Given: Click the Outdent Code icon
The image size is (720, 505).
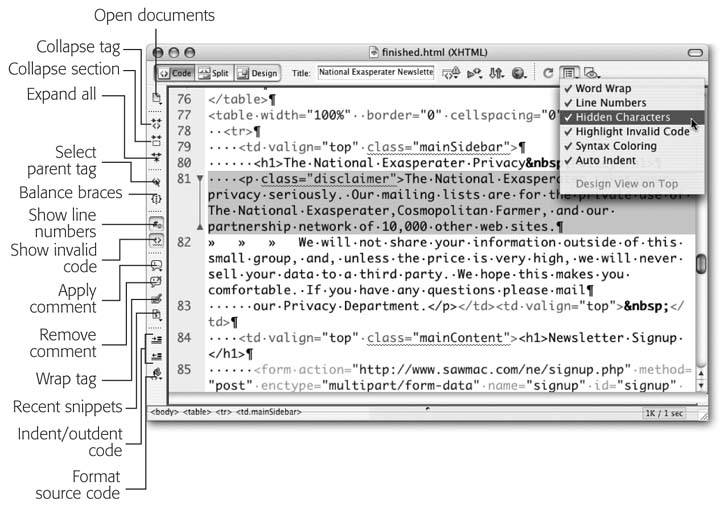Looking at the screenshot, I should [x=157, y=356].
